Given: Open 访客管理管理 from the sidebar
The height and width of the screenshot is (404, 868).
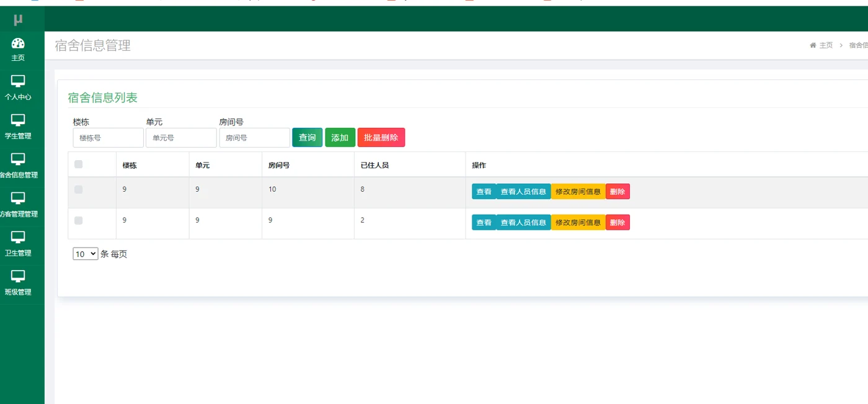Looking at the screenshot, I should 18,205.
